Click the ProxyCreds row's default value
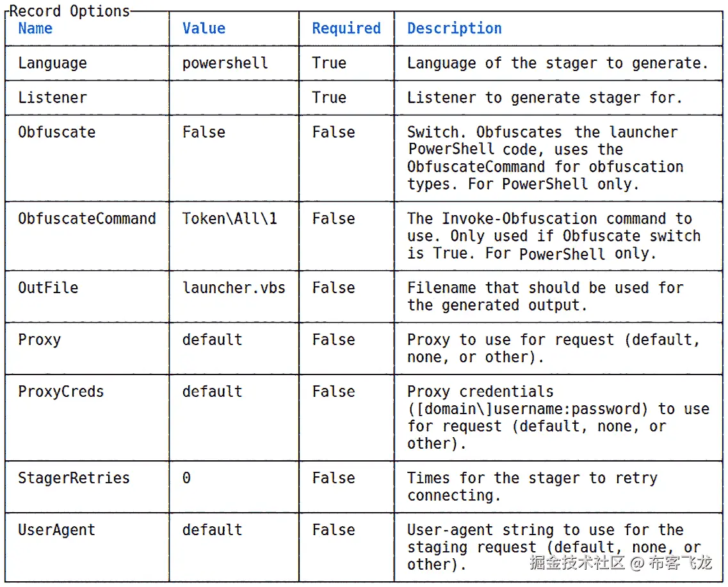Viewport: 728px width, 587px height. click(212, 392)
